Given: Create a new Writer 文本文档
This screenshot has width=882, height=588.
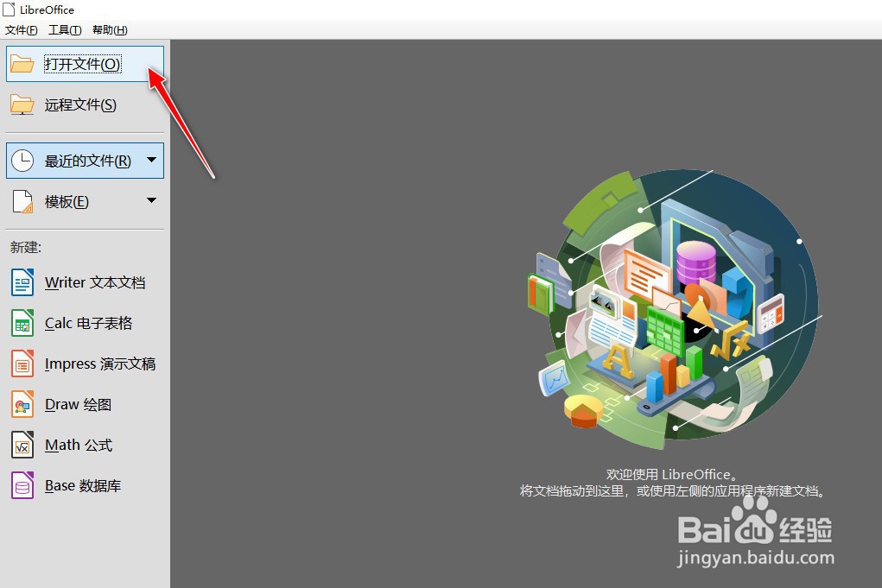Looking at the screenshot, I should [x=85, y=282].
